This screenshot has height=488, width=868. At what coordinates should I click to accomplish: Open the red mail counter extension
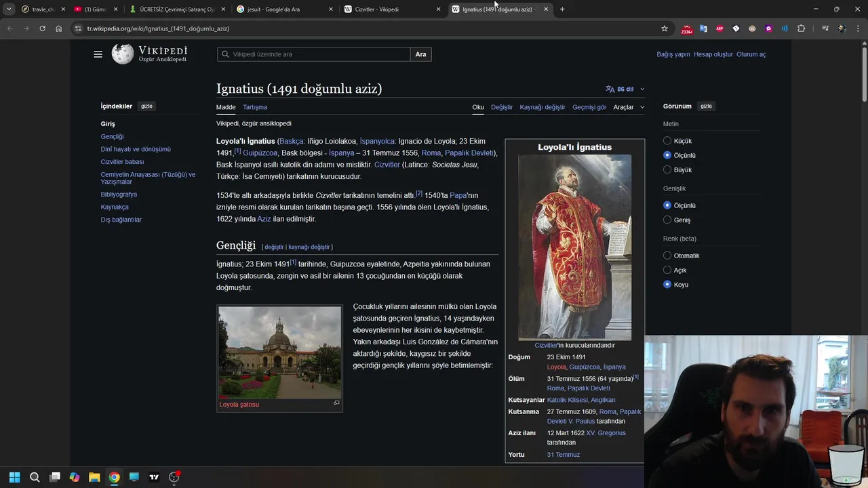coord(687,28)
